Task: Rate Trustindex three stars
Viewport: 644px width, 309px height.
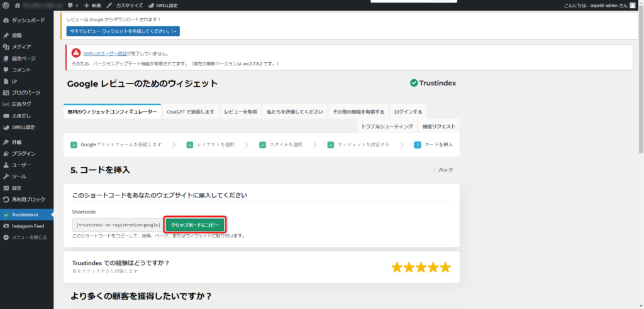Action: click(x=421, y=268)
